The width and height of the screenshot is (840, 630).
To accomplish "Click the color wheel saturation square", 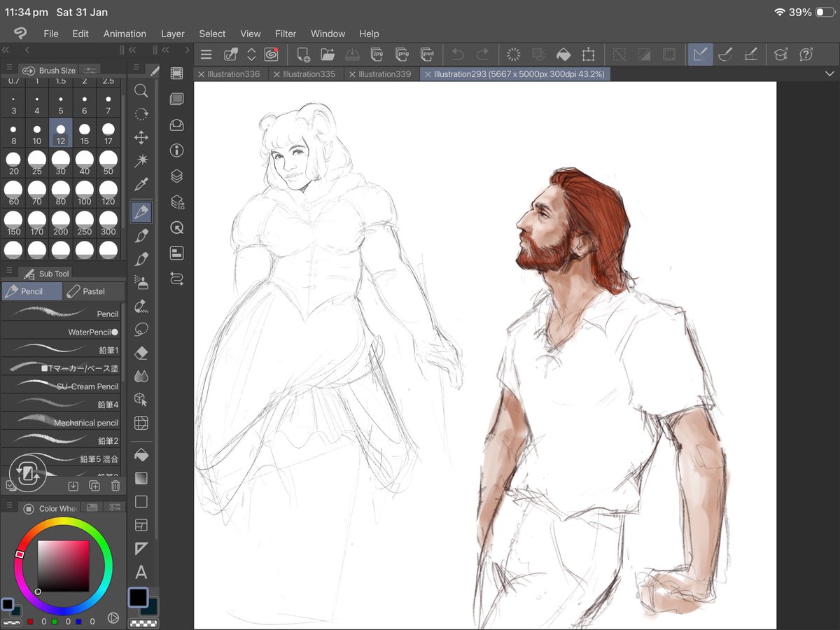I will 63,566.
